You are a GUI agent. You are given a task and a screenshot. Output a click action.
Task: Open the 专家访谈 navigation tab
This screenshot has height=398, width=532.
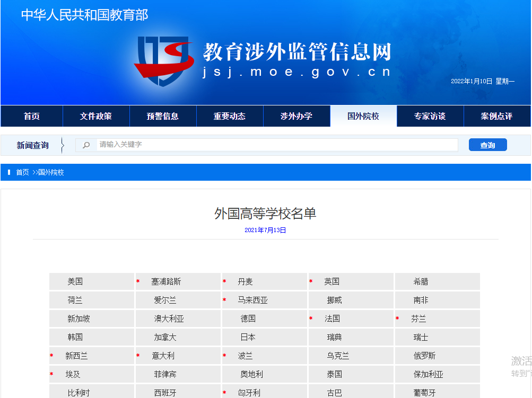pos(430,116)
